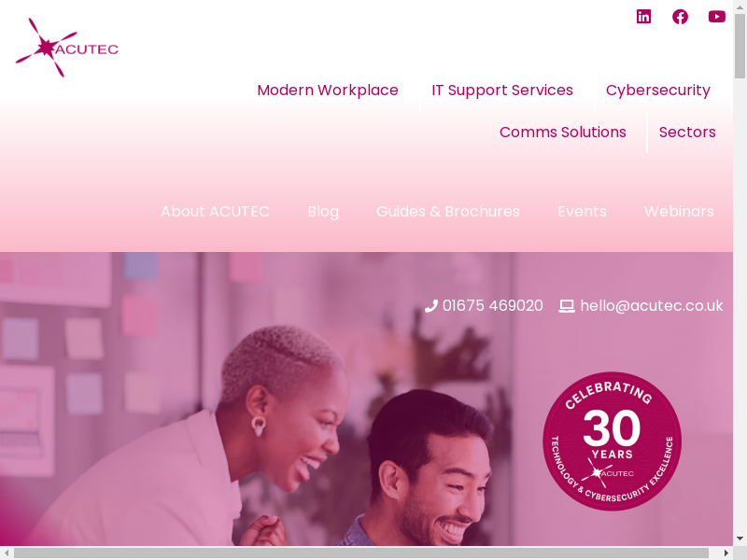The height and width of the screenshot is (560, 747).
Task: Open the YouTube social icon
Action: [x=717, y=17]
